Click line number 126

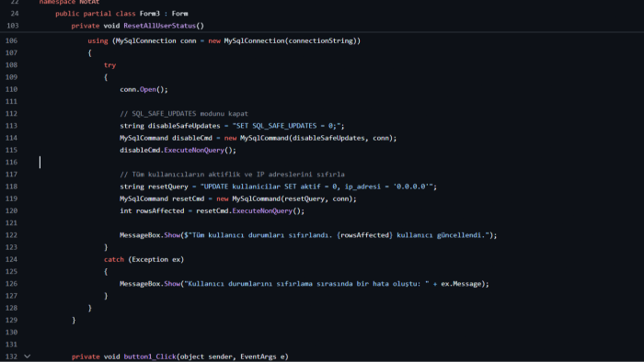pyautogui.click(x=11, y=284)
